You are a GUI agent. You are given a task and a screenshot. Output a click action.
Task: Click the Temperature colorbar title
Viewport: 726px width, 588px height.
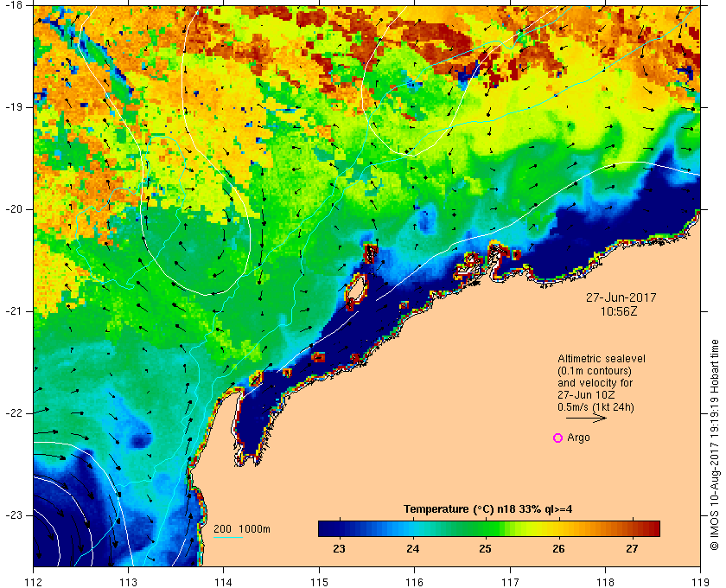coord(488,509)
